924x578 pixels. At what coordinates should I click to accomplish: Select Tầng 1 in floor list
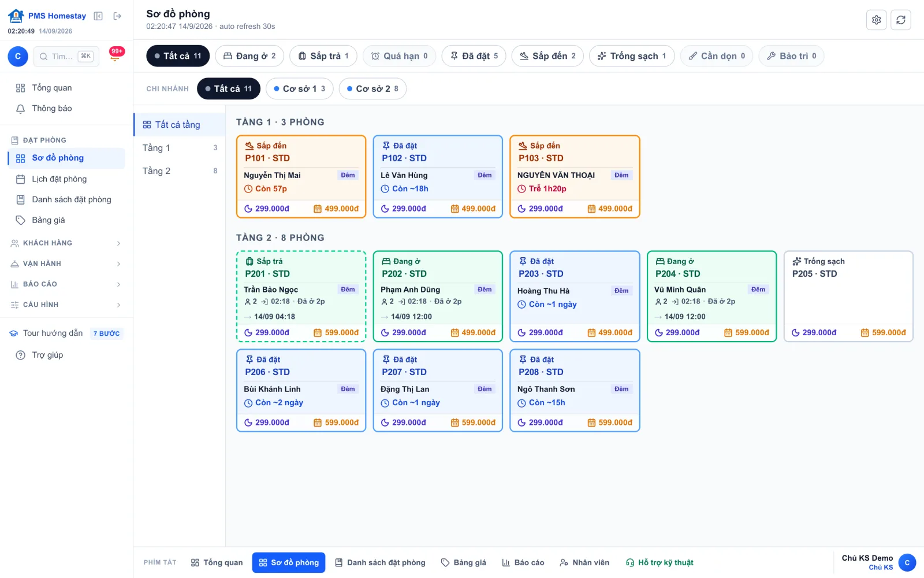coord(180,148)
